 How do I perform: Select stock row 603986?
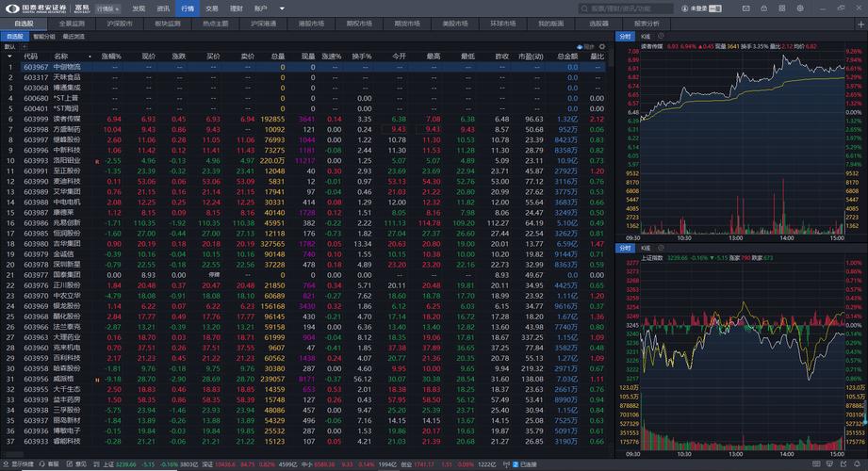click(303, 223)
